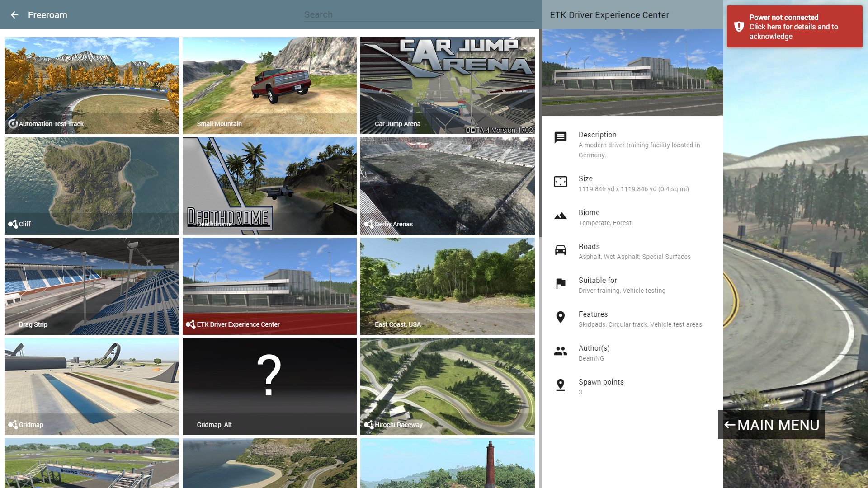Open the Car Jump Arena map

447,85
